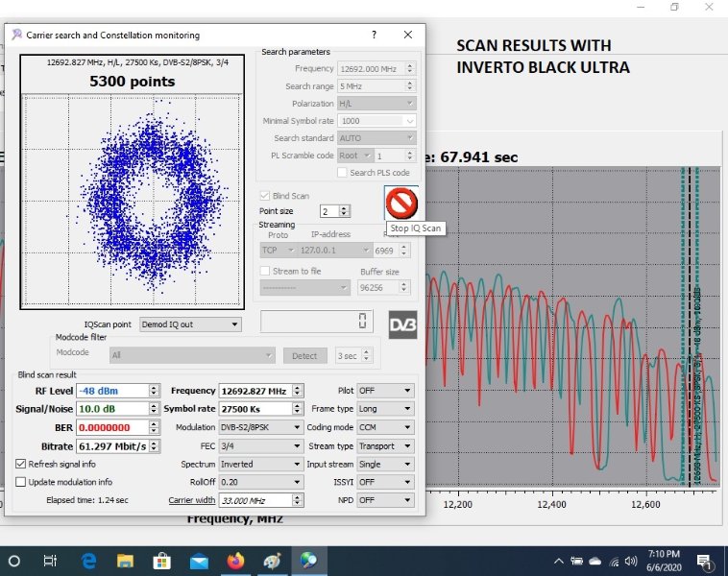
Task: Open the FEC 3/4 dropdown
Action: [260, 445]
